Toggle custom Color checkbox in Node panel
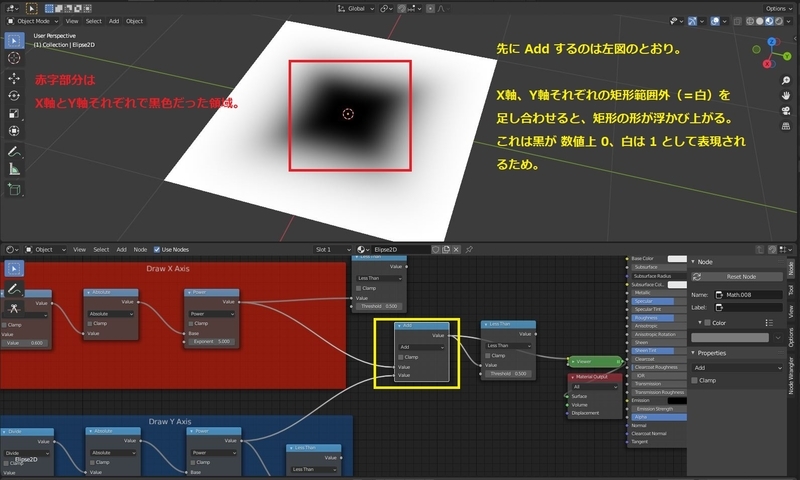 pos(708,323)
